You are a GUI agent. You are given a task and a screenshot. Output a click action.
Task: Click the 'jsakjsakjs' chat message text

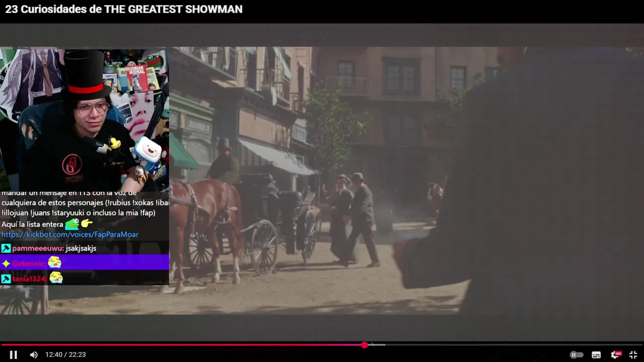pyautogui.click(x=81, y=248)
